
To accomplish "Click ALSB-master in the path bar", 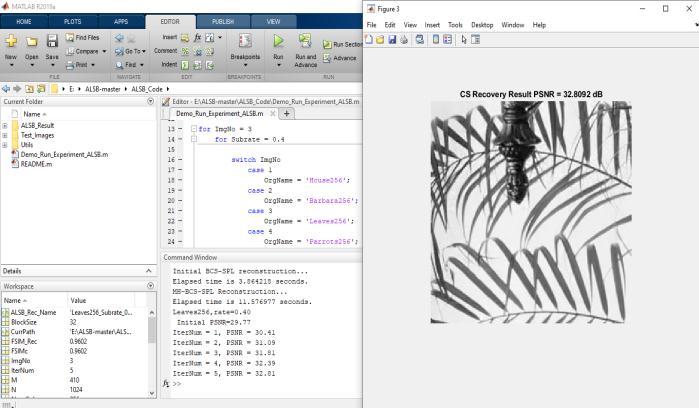I will point(103,89).
